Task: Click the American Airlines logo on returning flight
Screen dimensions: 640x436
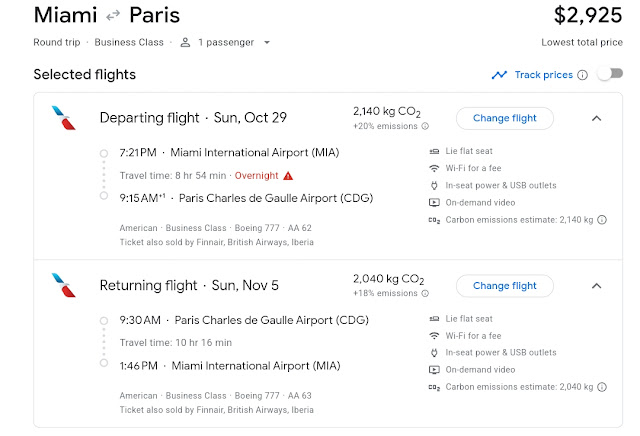Action: click(x=63, y=287)
